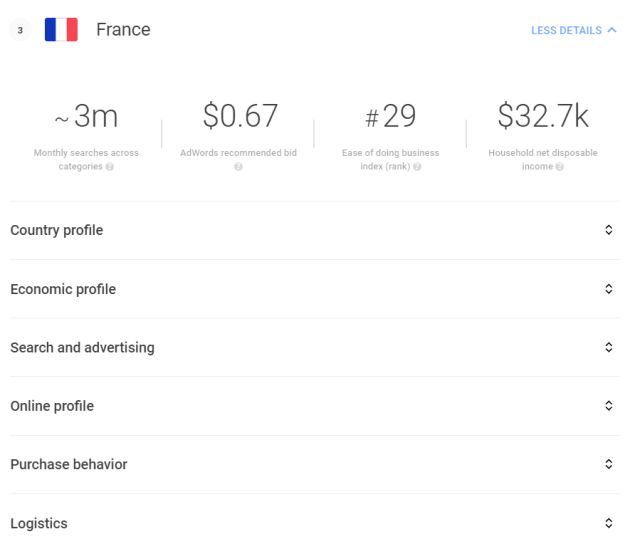Open info icon under AdWords recommended bid
Image resolution: width=640 pixels, height=539 pixels.
click(x=238, y=166)
